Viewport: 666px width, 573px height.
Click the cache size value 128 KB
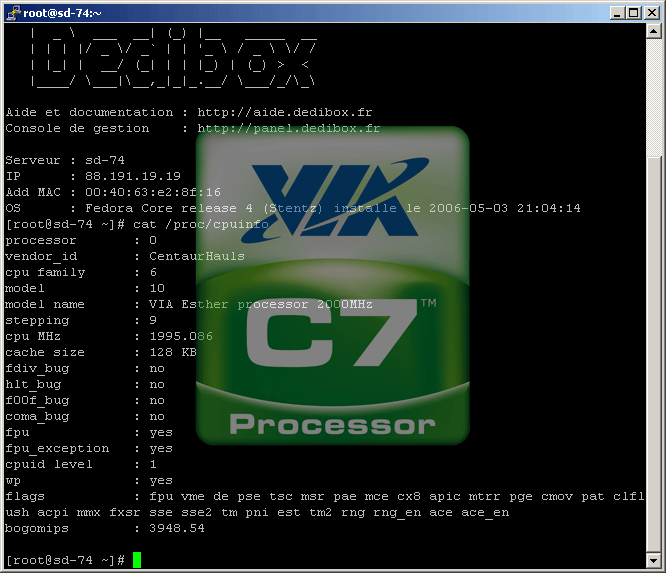coord(173,353)
